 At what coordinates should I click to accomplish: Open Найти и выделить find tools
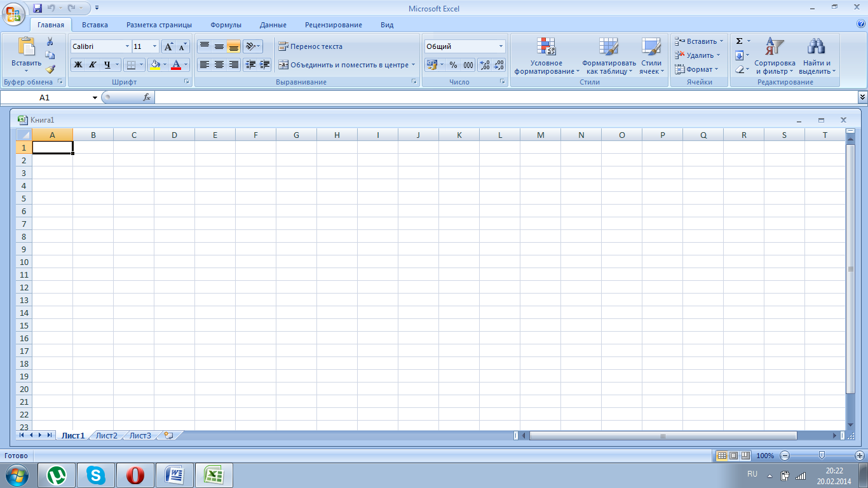(x=817, y=56)
